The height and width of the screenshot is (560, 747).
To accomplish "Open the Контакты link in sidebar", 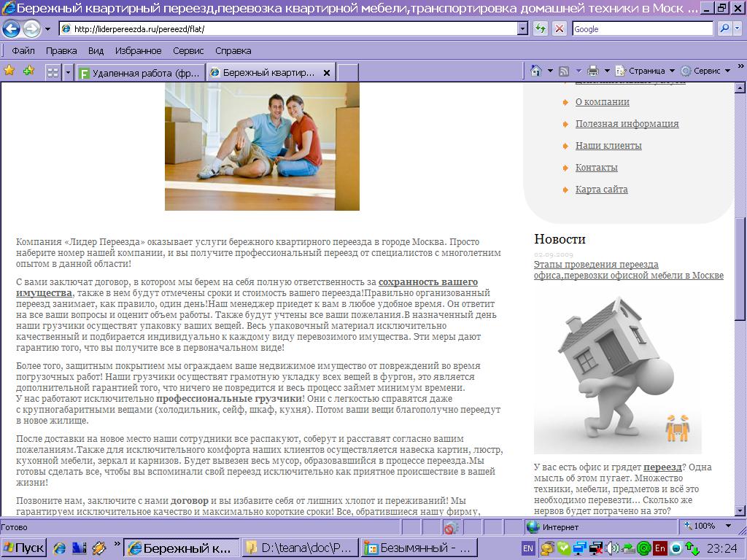I will point(596,168).
